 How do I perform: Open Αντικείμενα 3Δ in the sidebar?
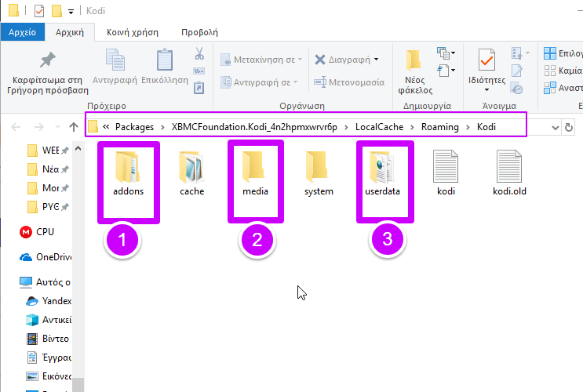pos(49,320)
